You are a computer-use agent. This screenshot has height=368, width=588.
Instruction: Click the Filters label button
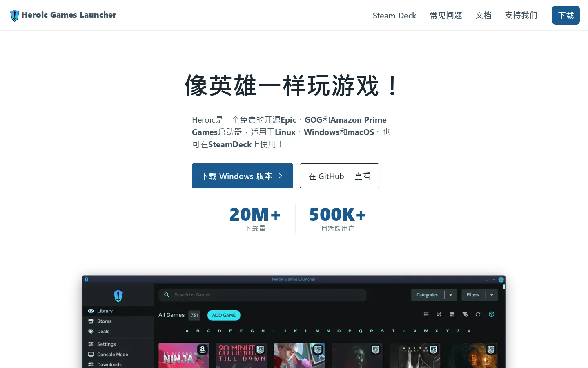[473, 295]
